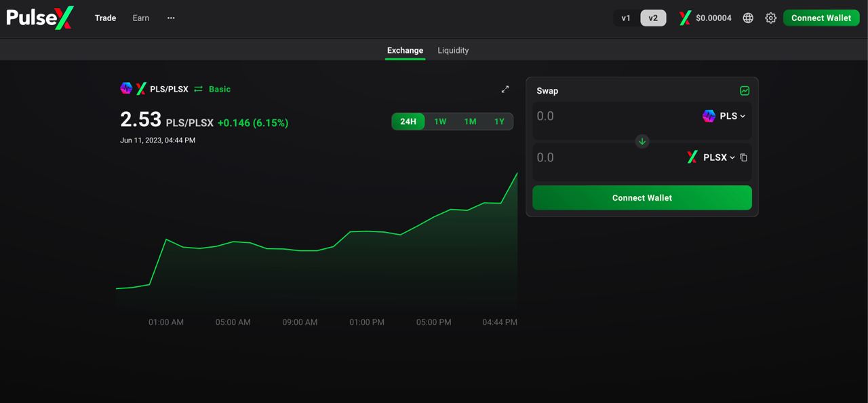Select the Exchange tab

pyautogui.click(x=405, y=50)
